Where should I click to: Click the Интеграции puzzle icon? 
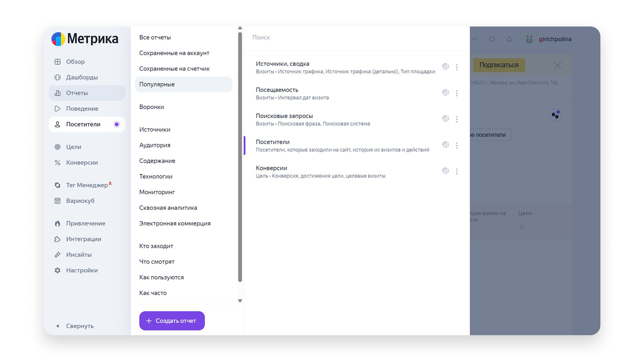click(x=58, y=239)
